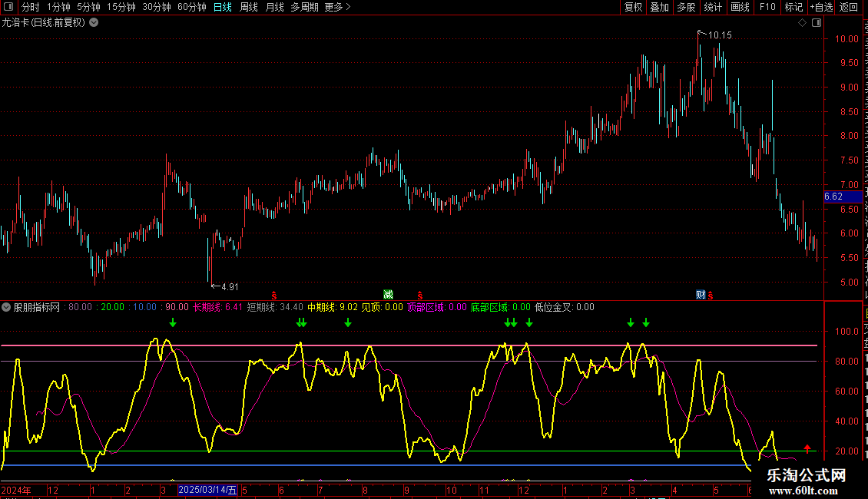Select the 30分钟 period
Image resolution: width=868 pixels, height=499 pixels.
click(x=156, y=7)
